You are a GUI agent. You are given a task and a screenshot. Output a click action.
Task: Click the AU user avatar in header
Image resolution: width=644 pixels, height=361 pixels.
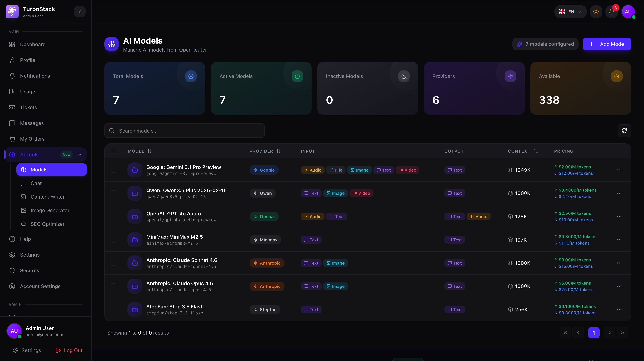pyautogui.click(x=628, y=12)
